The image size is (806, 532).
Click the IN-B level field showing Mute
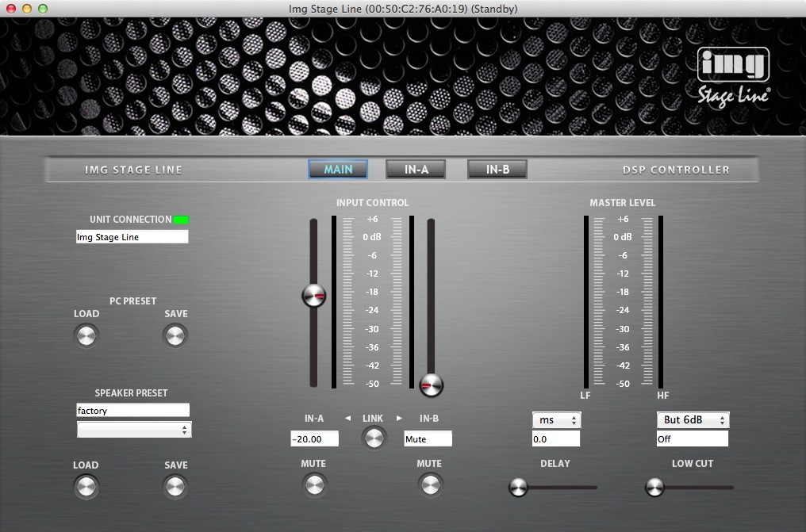[x=428, y=439]
